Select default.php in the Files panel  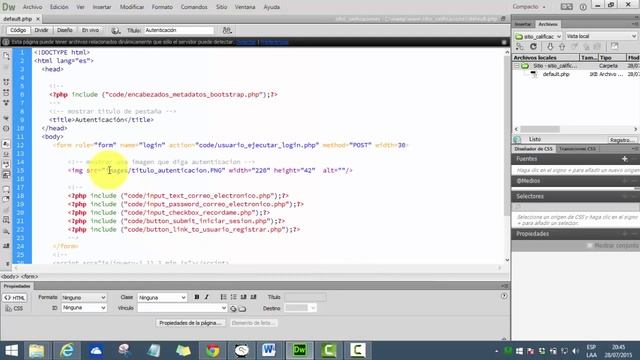556,74
